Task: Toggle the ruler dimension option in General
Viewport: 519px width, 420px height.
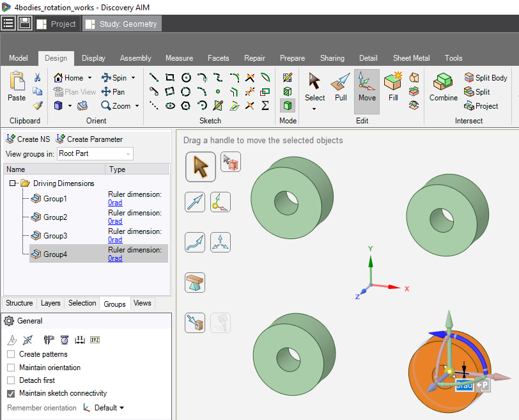Action: point(80,340)
